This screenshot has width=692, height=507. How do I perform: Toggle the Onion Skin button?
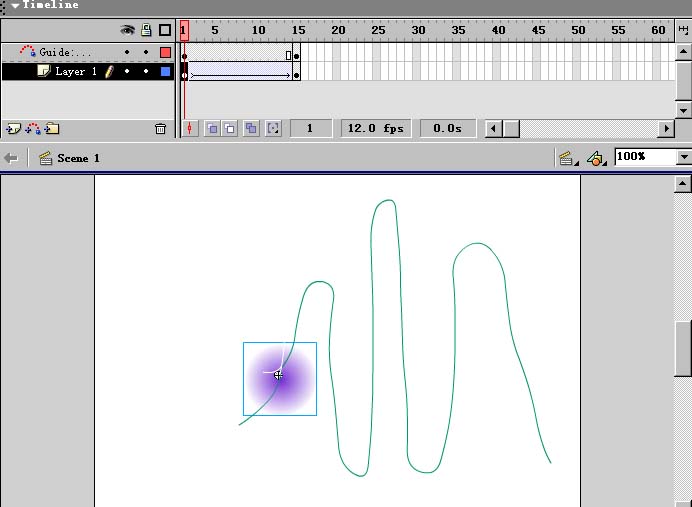tap(213, 128)
